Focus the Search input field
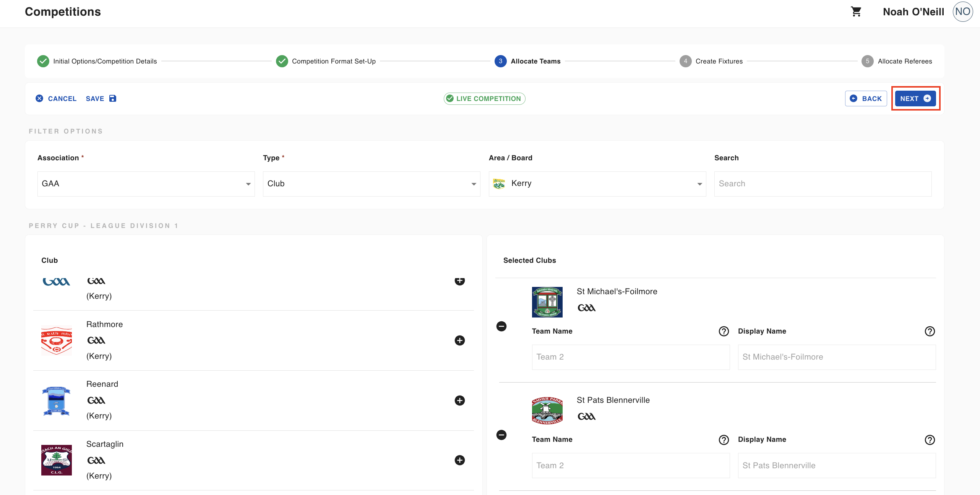The height and width of the screenshot is (495, 980). pos(823,184)
